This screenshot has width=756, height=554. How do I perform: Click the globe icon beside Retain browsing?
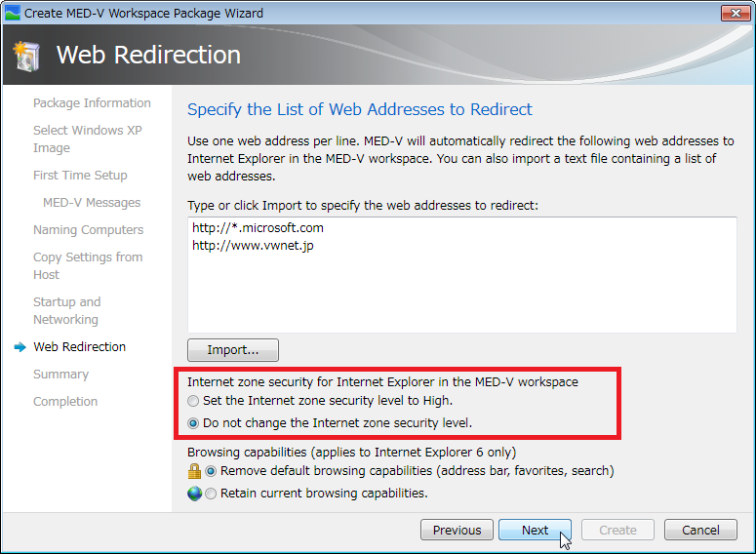194,494
